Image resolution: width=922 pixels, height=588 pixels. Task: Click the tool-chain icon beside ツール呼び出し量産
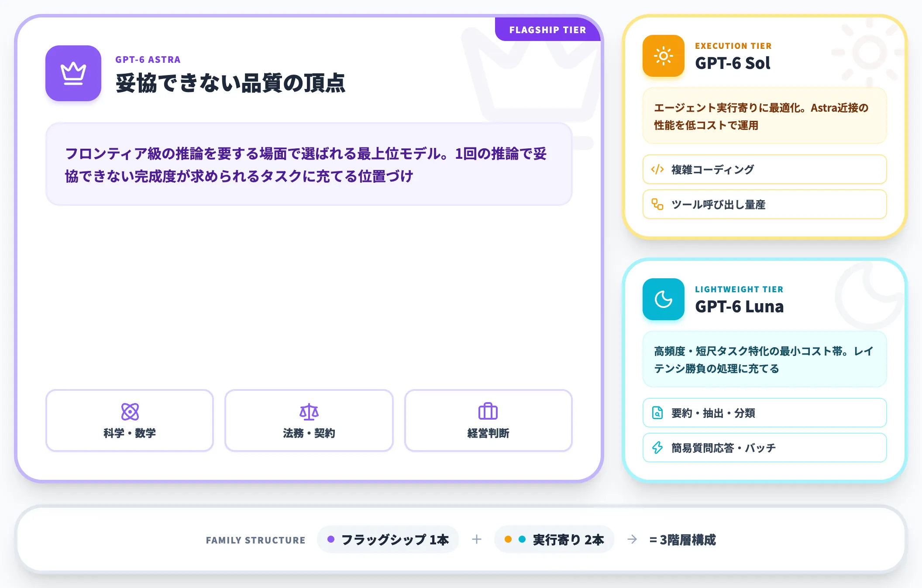657,204
